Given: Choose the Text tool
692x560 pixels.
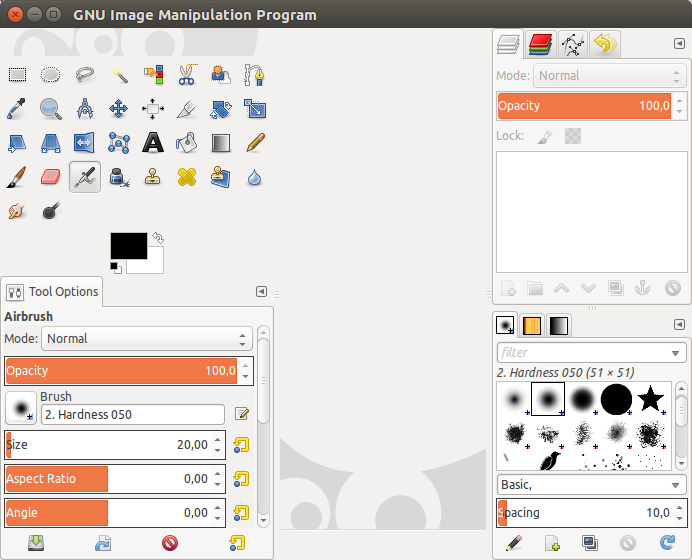Looking at the screenshot, I should pyautogui.click(x=153, y=143).
